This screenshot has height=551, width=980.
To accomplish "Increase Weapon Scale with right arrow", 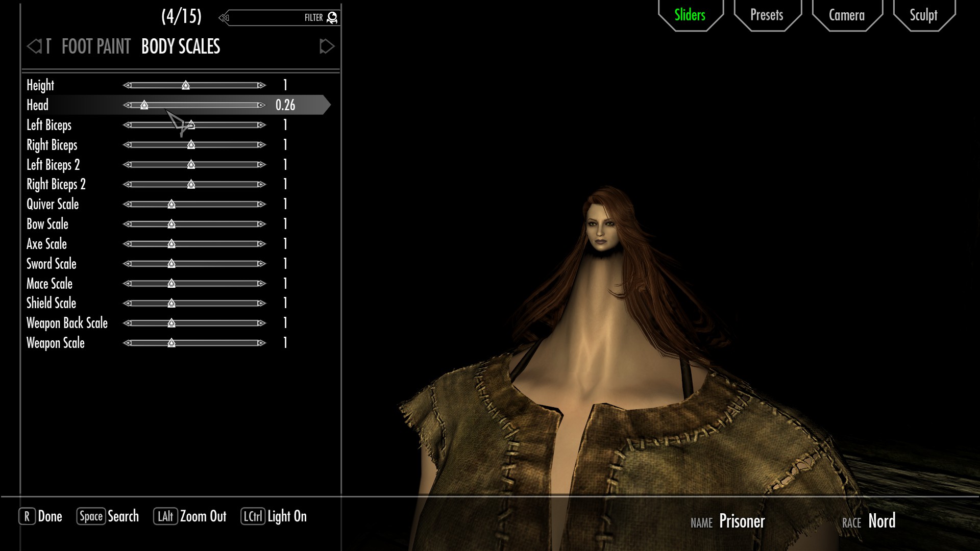I will pyautogui.click(x=261, y=343).
